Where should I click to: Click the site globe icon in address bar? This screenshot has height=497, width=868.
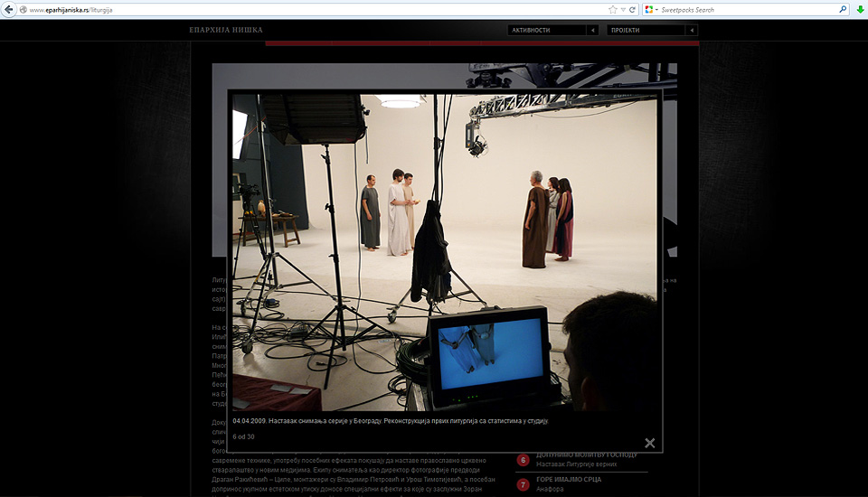pyautogui.click(x=24, y=9)
